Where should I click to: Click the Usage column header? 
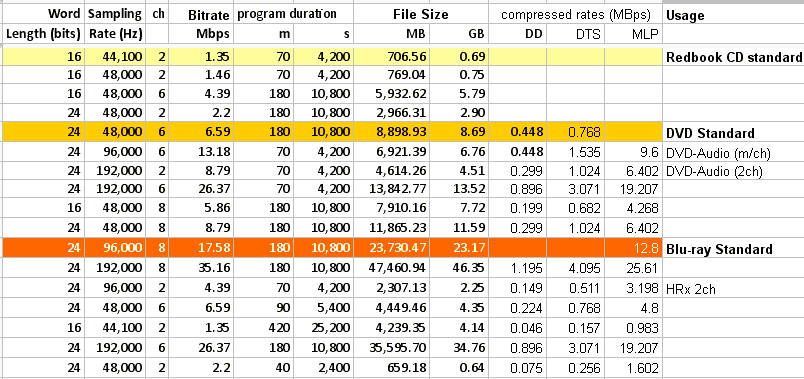[x=734, y=15]
